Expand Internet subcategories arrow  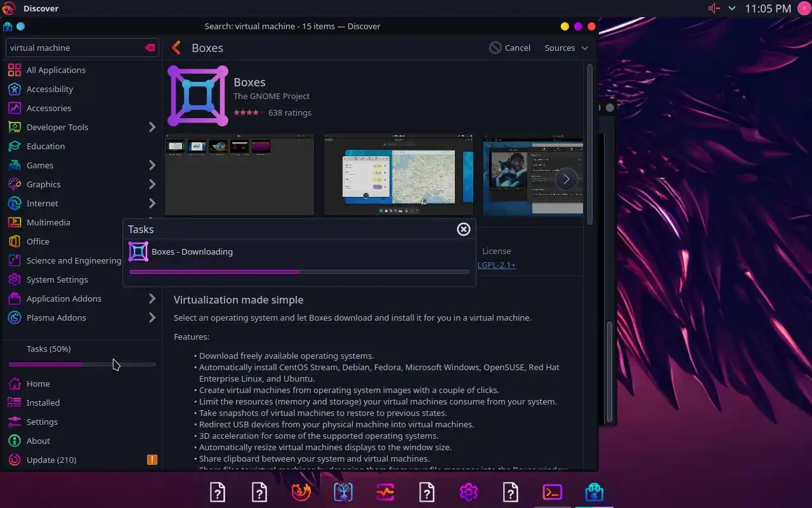[x=152, y=203]
